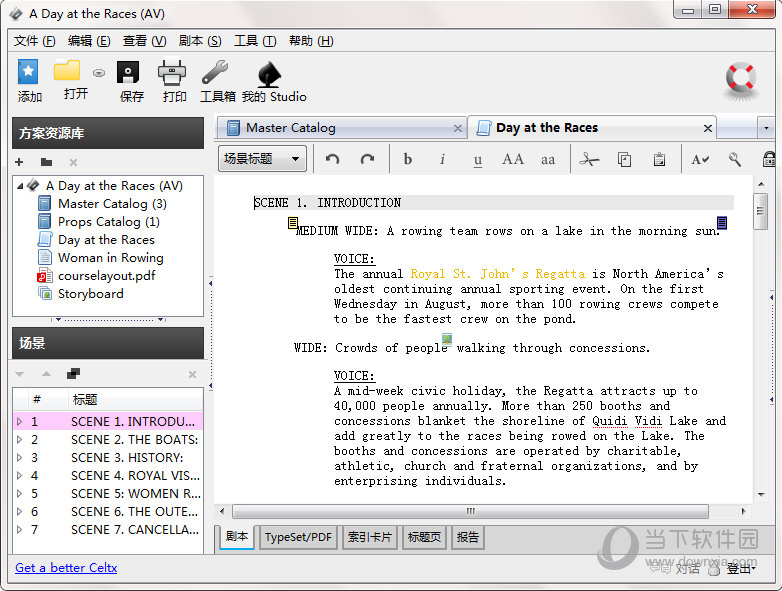The image size is (782, 591).
Task: Create folder in project library
Action: pyautogui.click(x=46, y=162)
